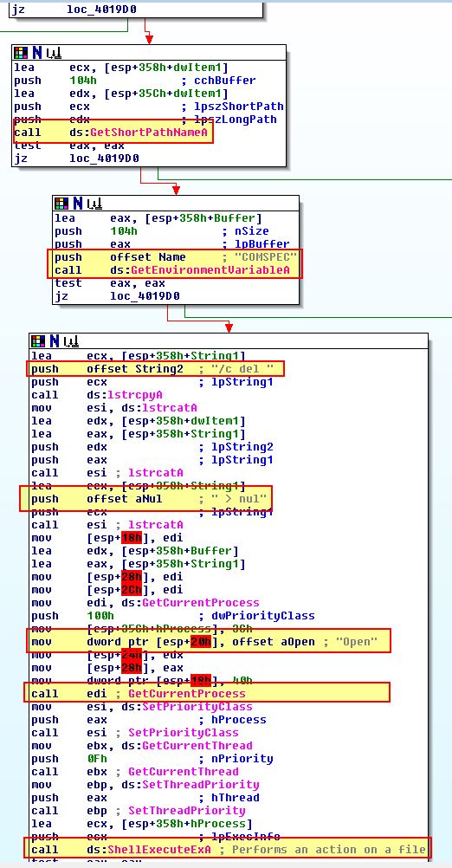Viewport: 452px width, 868px height.
Task: Click color palette icon on GetShortPathNameA node
Action: click(x=22, y=53)
